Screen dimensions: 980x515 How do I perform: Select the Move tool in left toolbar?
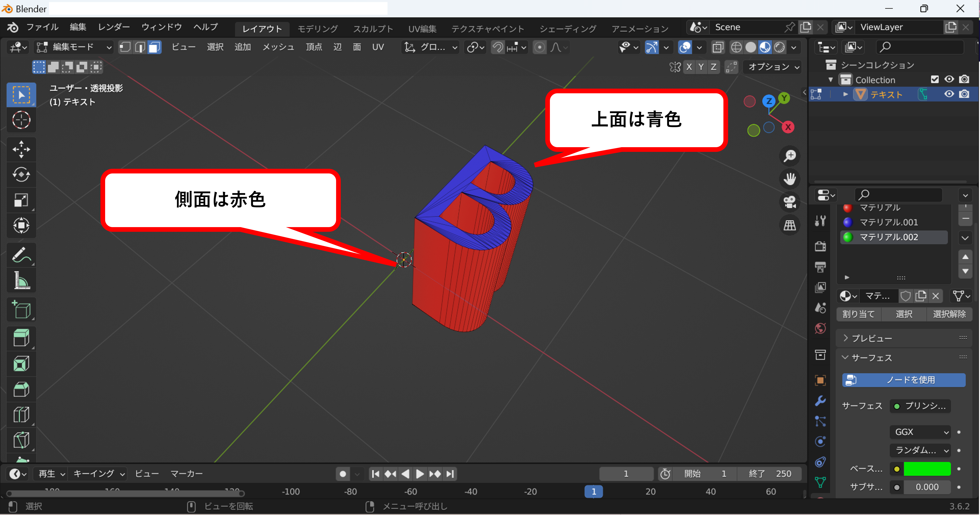[21, 149]
